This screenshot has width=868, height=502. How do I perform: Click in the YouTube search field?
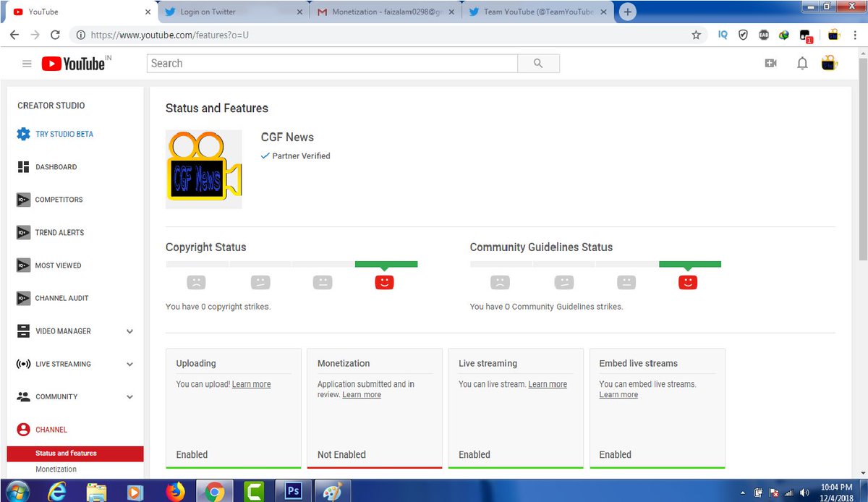pos(333,64)
